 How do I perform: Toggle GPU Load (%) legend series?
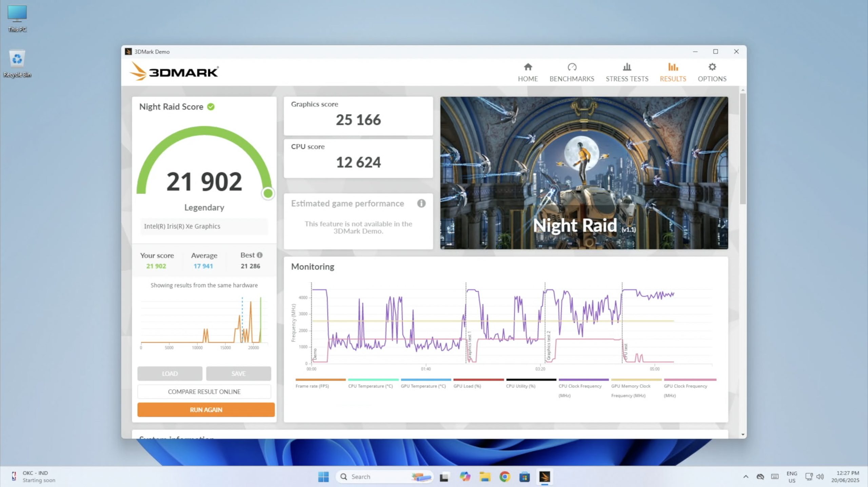(x=467, y=386)
